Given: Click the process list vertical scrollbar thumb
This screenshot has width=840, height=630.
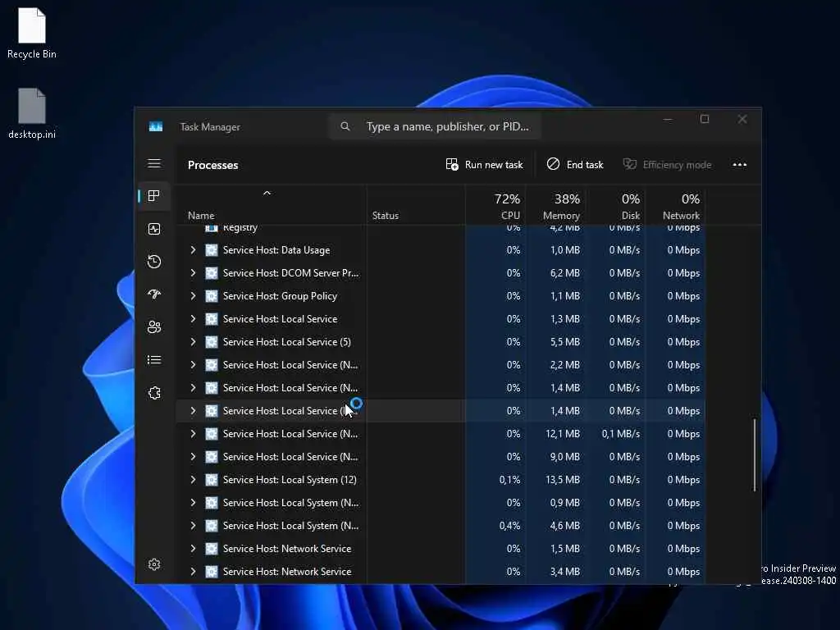Looking at the screenshot, I should point(755,455).
